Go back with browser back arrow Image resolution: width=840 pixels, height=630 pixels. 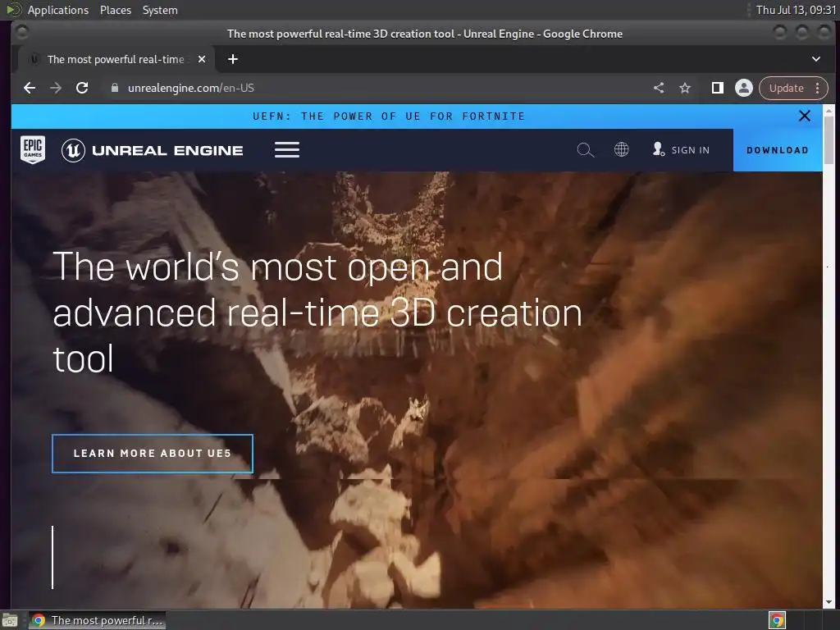[x=30, y=88]
